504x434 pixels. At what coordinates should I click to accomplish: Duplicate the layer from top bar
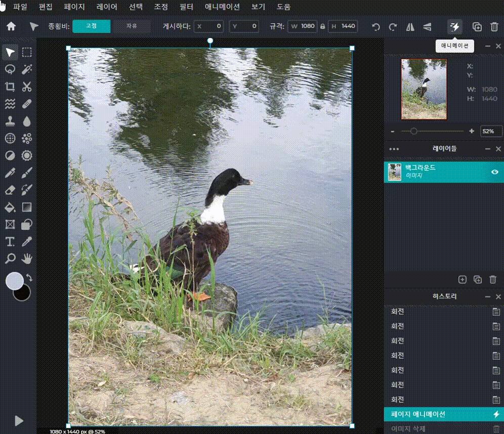[477, 27]
